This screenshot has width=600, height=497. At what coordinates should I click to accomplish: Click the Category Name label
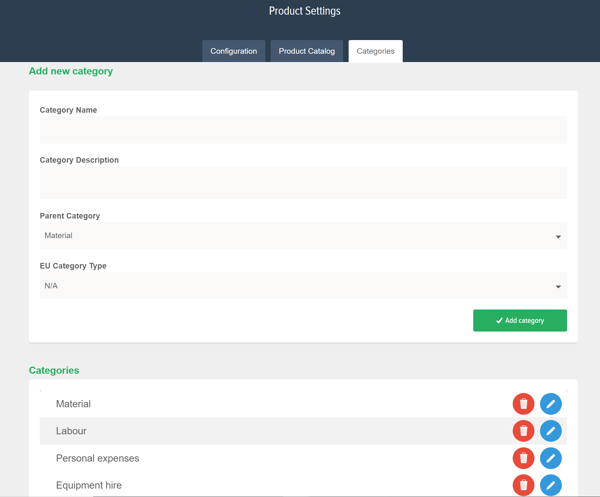68,110
